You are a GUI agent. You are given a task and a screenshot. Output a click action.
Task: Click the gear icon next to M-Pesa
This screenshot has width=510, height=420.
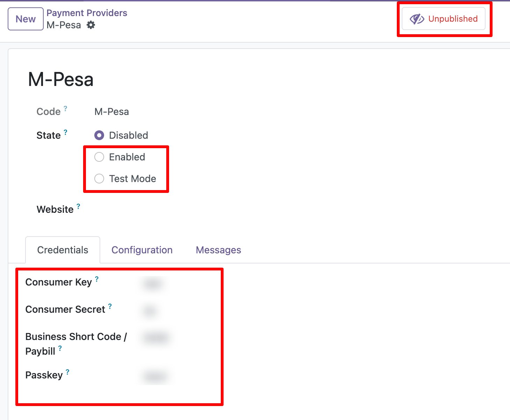[91, 25]
